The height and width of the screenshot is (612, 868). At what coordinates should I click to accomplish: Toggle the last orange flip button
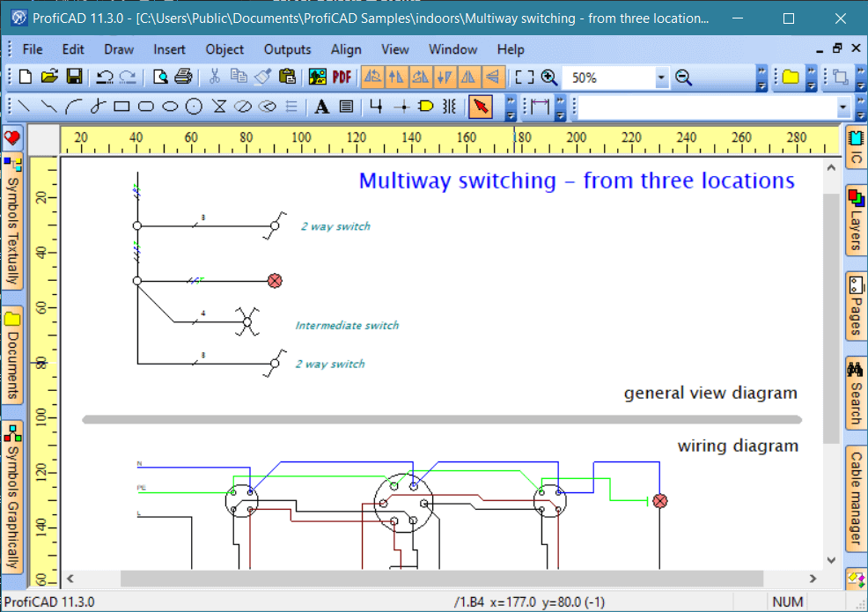click(494, 77)
